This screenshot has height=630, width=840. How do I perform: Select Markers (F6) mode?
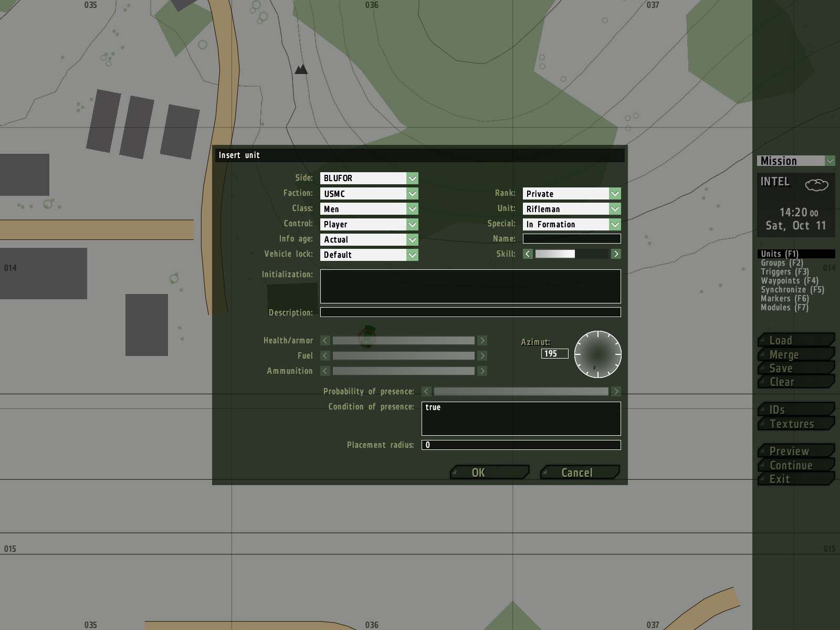(x=785, y=298)
